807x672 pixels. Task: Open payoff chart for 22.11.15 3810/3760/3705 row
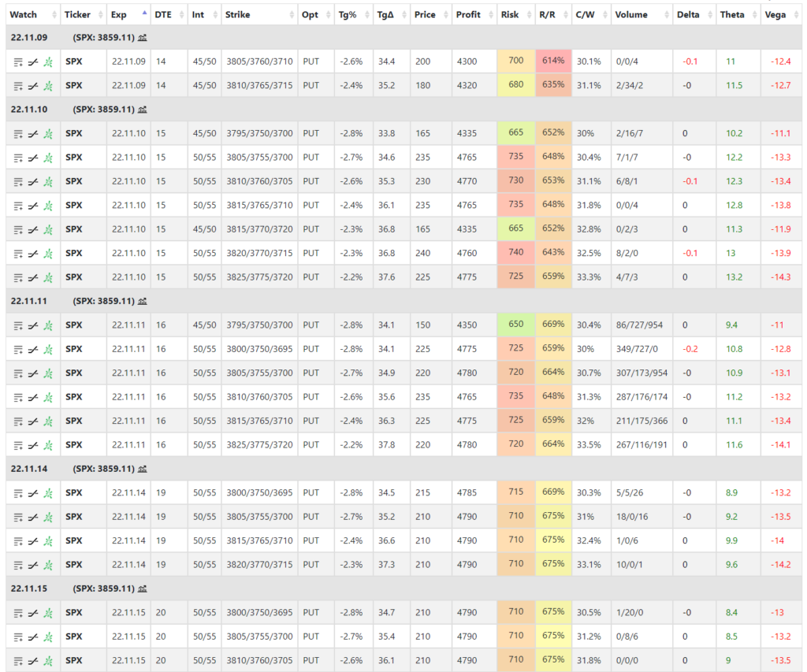click(33, 661)
